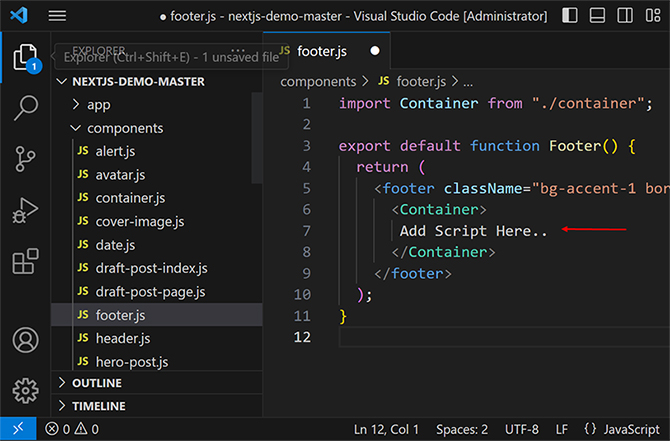Viewport: 670px width, 441px height.
Task: Expand the app folder
Action: click(98, 104)
